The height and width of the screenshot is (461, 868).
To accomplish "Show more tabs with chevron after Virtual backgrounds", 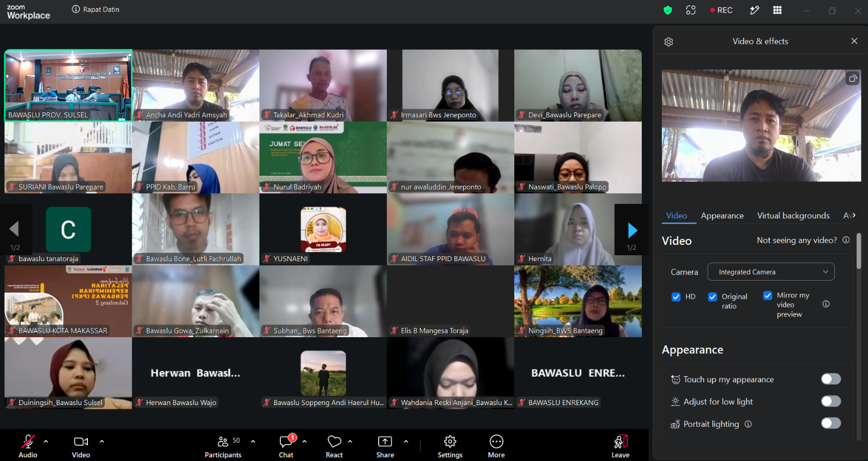I will coord(854,215).
